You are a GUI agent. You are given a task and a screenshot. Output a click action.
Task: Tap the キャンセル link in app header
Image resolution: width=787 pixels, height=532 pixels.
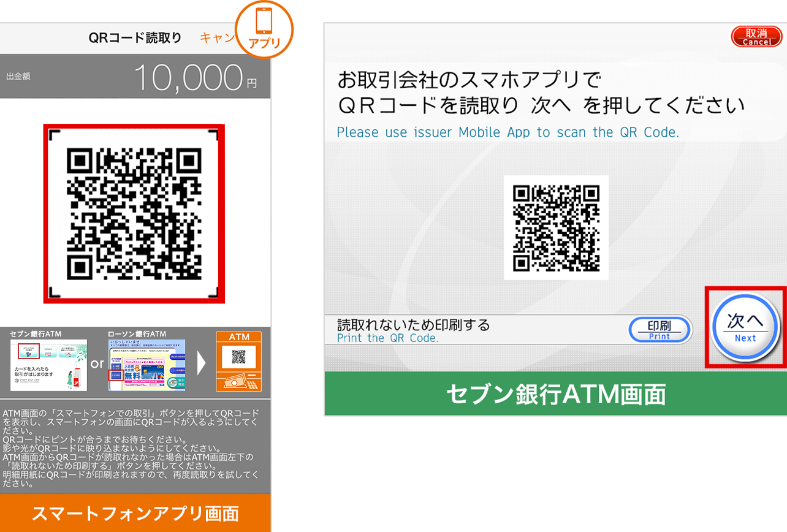[217, 37]
